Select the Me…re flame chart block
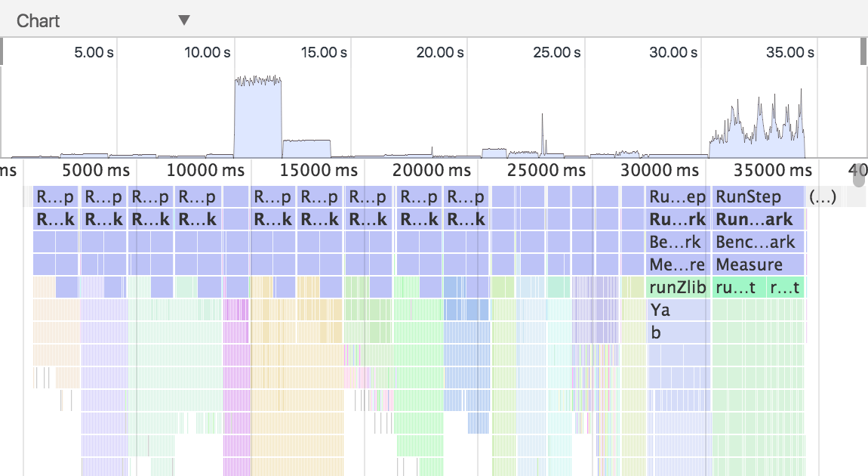This screenshot has height=476, width=868. click(x=678, y=265)
